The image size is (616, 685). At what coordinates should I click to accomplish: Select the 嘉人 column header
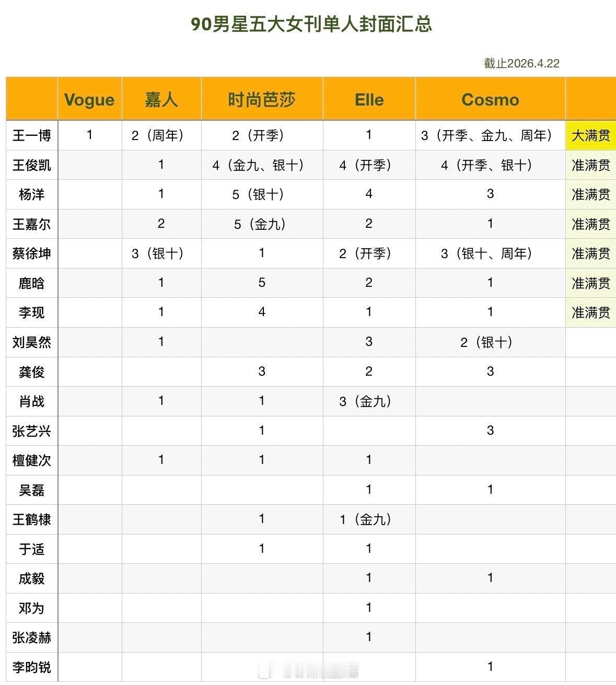point(161,100)
